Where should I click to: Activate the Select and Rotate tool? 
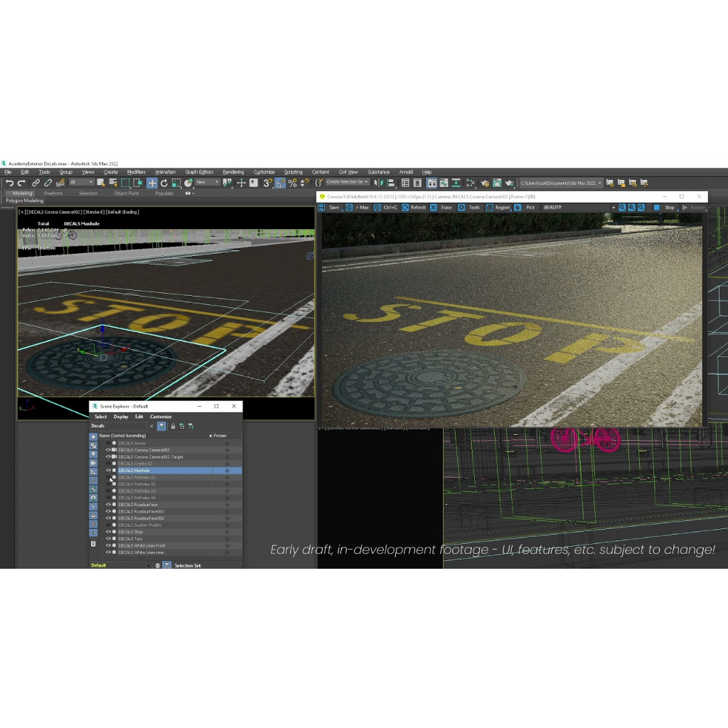[164, 183]
